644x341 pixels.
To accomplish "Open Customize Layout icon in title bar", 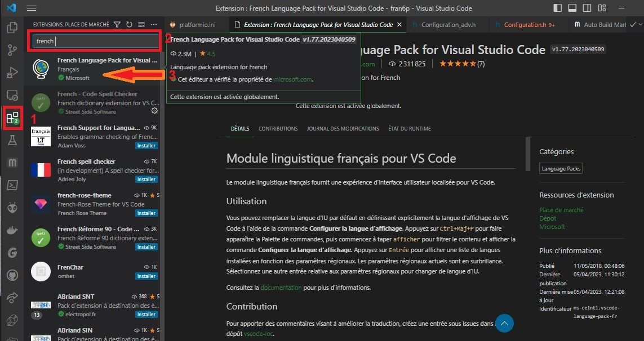I will coord(602,8).
